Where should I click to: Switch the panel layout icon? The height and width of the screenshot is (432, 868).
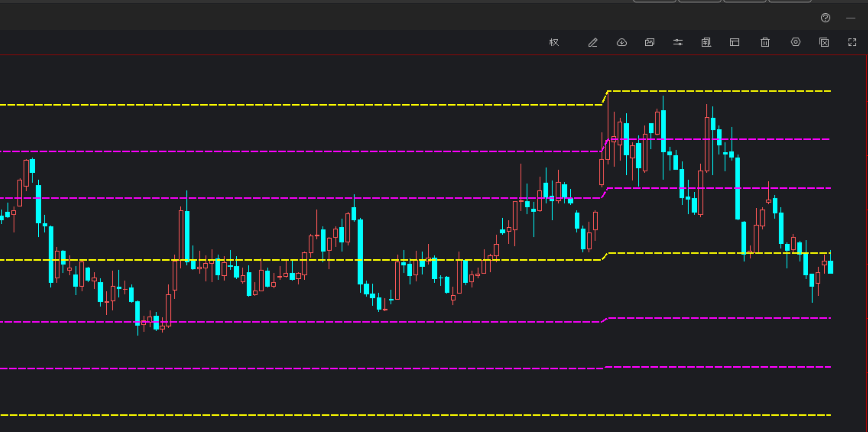(x=734, y=42)
